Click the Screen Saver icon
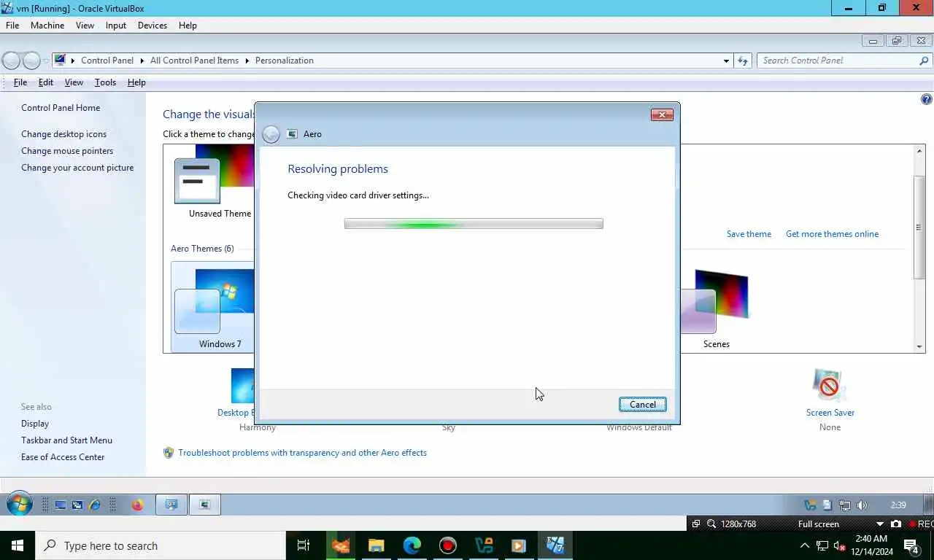This screenshot has width=934, height=560. (x=830, y=385)
